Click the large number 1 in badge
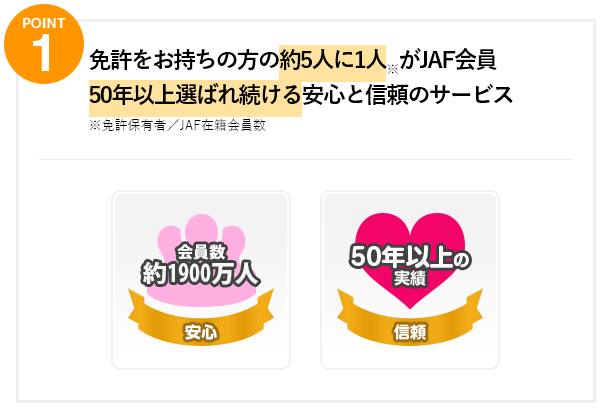 coord(42,52)
